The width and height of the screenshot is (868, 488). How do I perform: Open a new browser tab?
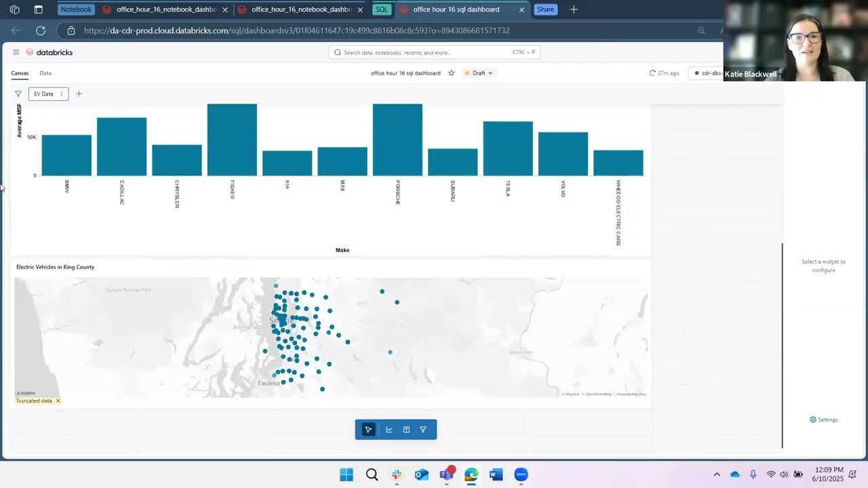[574, 9]
